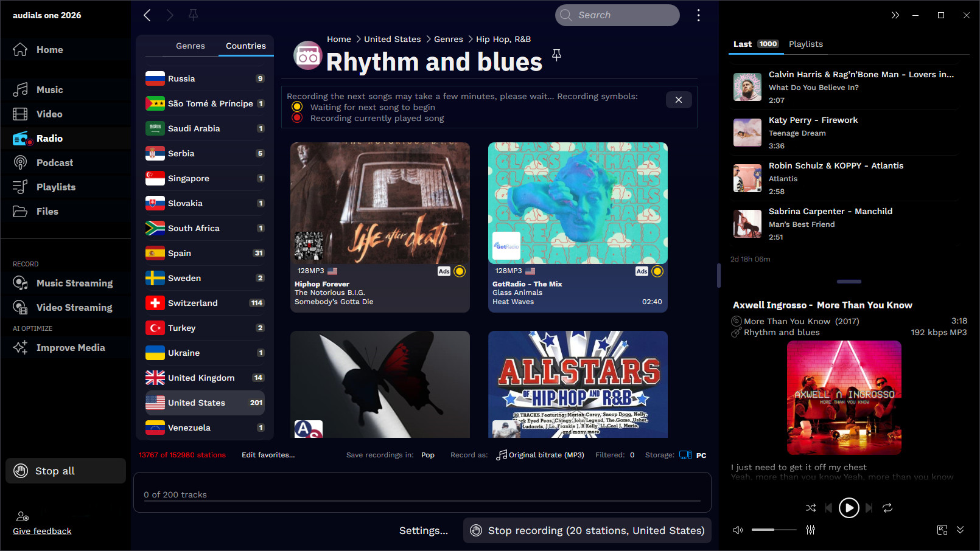Mute with the speaker icon
This screenshot has height=551, width=980.
coord(738,530)
